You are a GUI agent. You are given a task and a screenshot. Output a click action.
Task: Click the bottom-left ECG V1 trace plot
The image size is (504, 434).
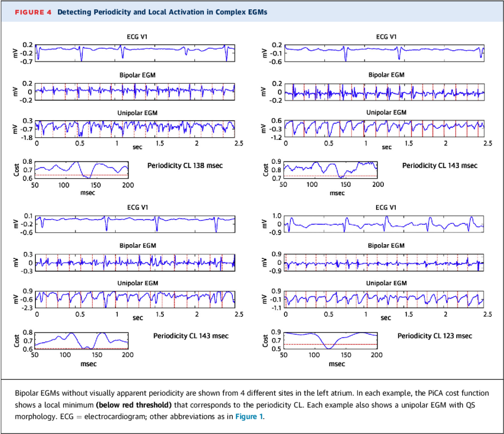point(135,224)
